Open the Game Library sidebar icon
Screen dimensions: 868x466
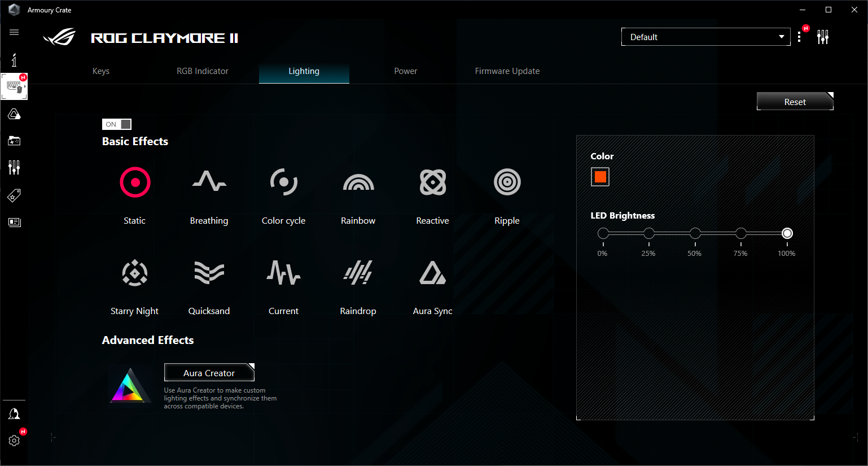tap(14, 141)
